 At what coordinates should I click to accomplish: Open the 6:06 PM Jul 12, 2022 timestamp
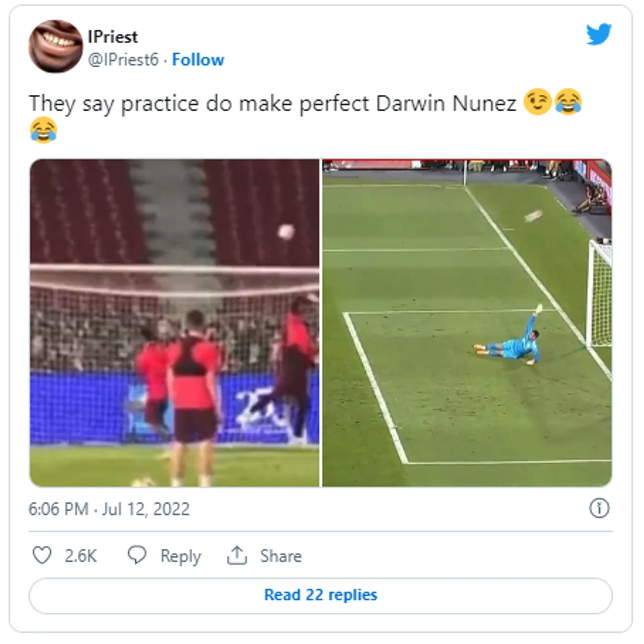coord(109,509)
